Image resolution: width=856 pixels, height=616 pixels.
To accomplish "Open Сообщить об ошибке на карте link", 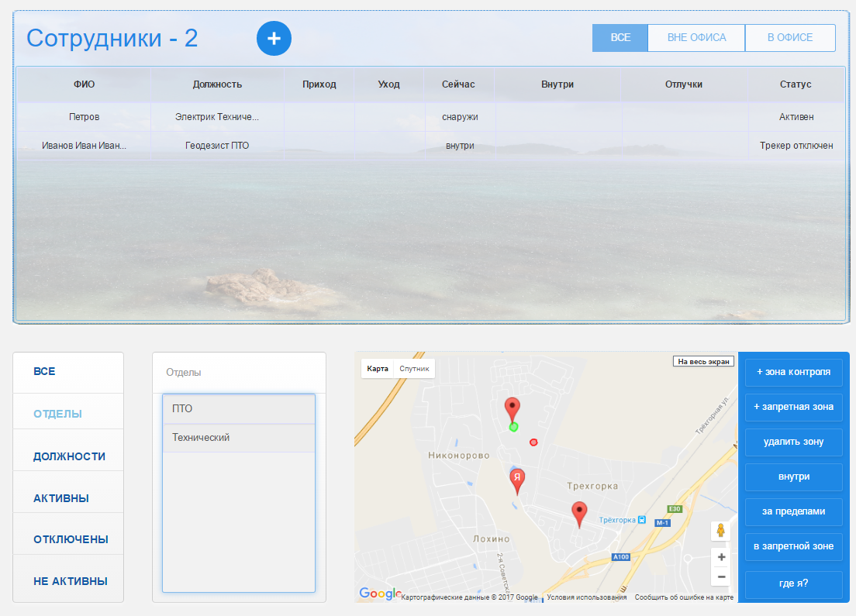I will coord(684,597).
